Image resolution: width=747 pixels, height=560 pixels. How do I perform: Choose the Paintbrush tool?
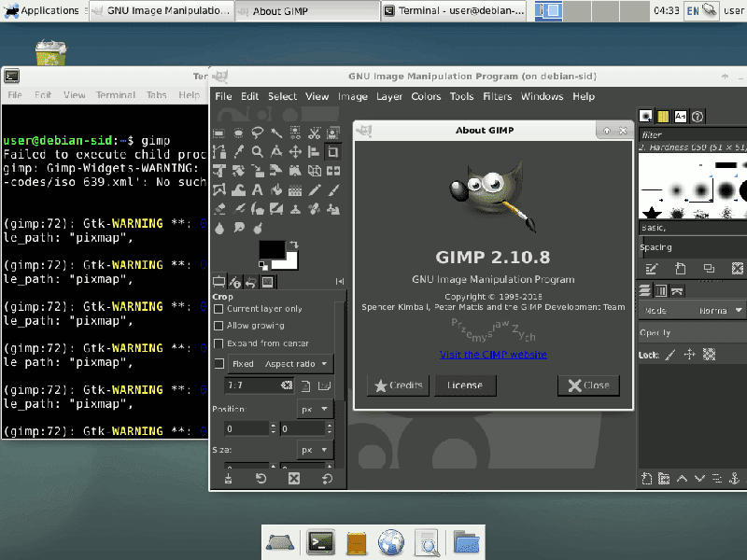pos(332,189)
